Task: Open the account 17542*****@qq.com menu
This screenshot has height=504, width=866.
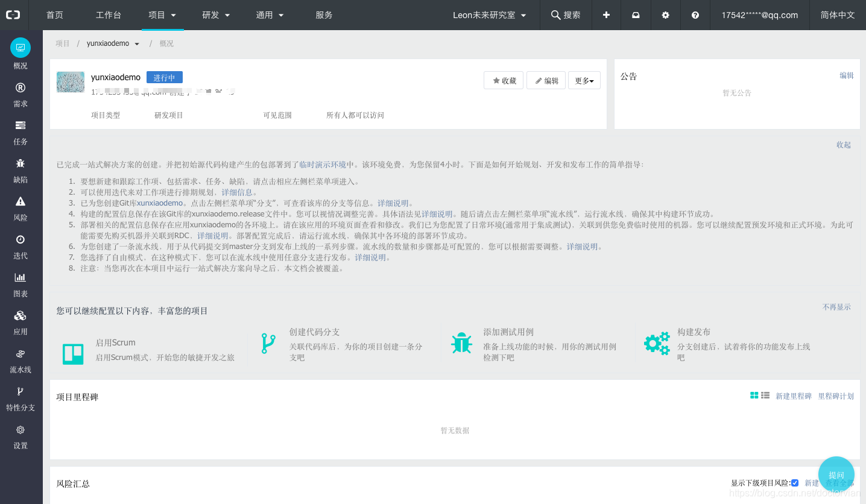Action: 760,15
